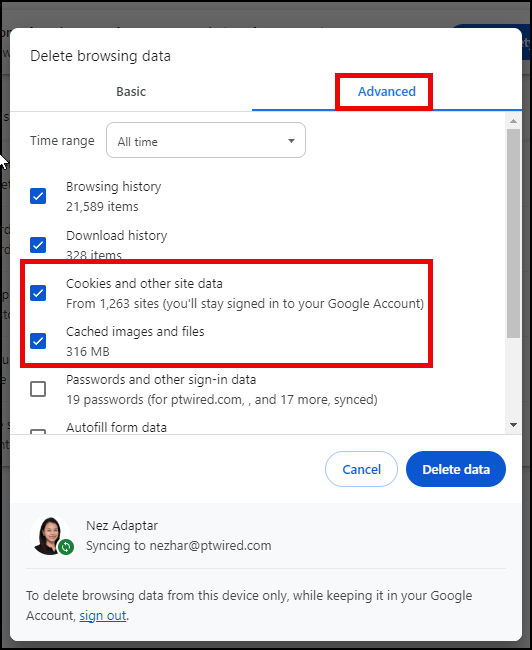Toggle Cached images and files checkbox
The image size is (532, 650).
(38, 341)
